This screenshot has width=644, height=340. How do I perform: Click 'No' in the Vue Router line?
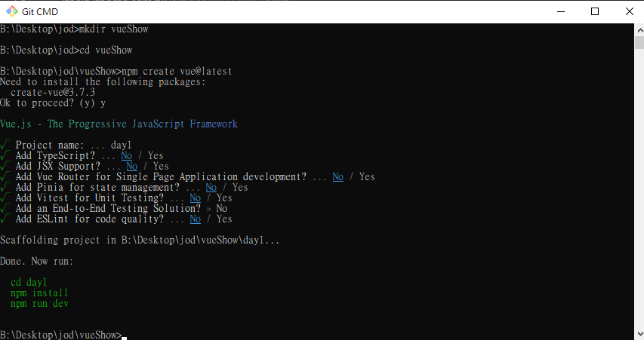click(338, 176)
